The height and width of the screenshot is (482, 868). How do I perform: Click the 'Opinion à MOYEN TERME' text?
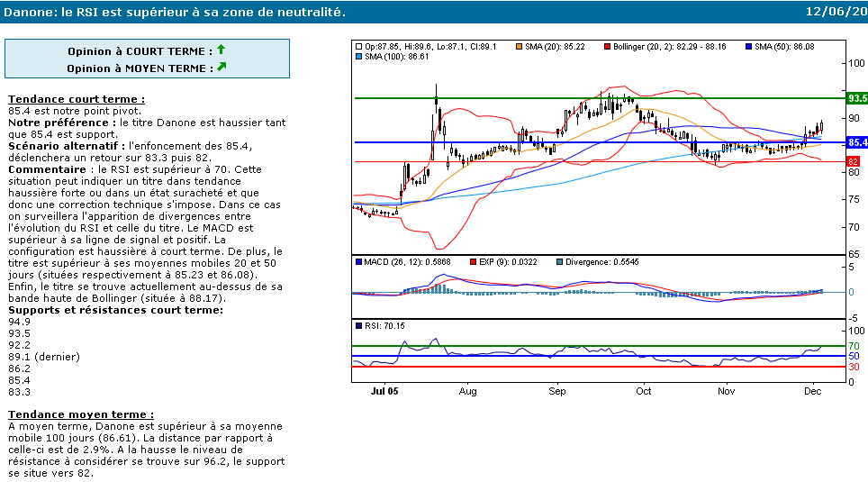pos(140,68)
